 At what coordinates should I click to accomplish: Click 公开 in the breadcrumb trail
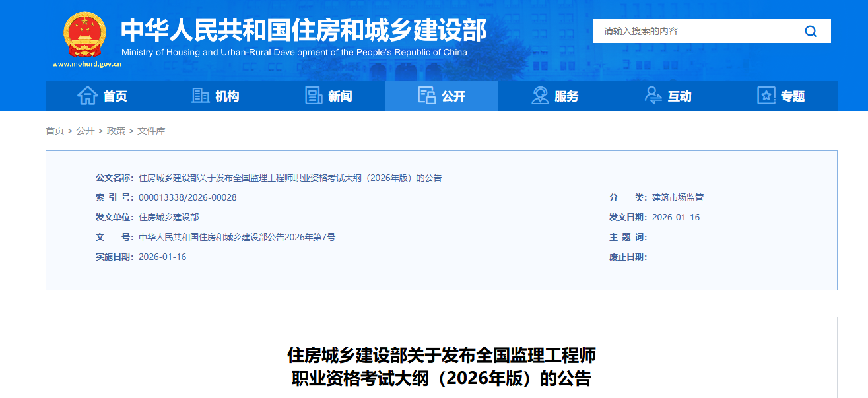85,131
